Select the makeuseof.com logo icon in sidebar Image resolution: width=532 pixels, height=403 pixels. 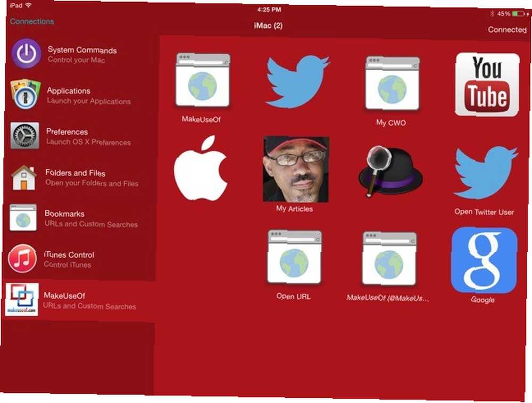pos(22,299)
